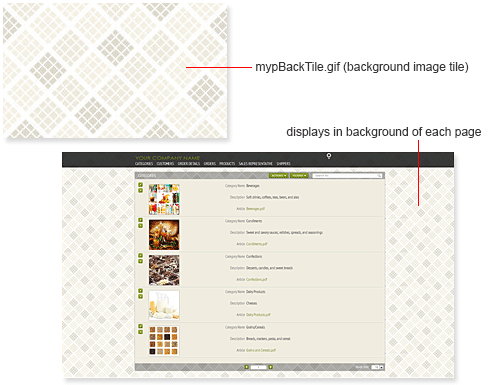Viewport: 489px width, 385px height.
Task: Click the 'Cheeses' description text
Action: click(x=251, y=303)
